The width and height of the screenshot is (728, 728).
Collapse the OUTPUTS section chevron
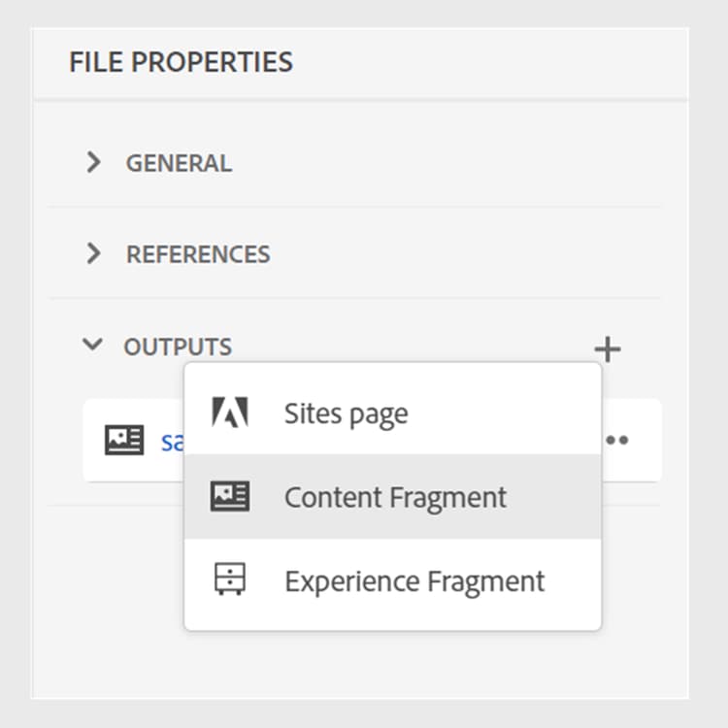pyautogui.click(x=92, y=345)
